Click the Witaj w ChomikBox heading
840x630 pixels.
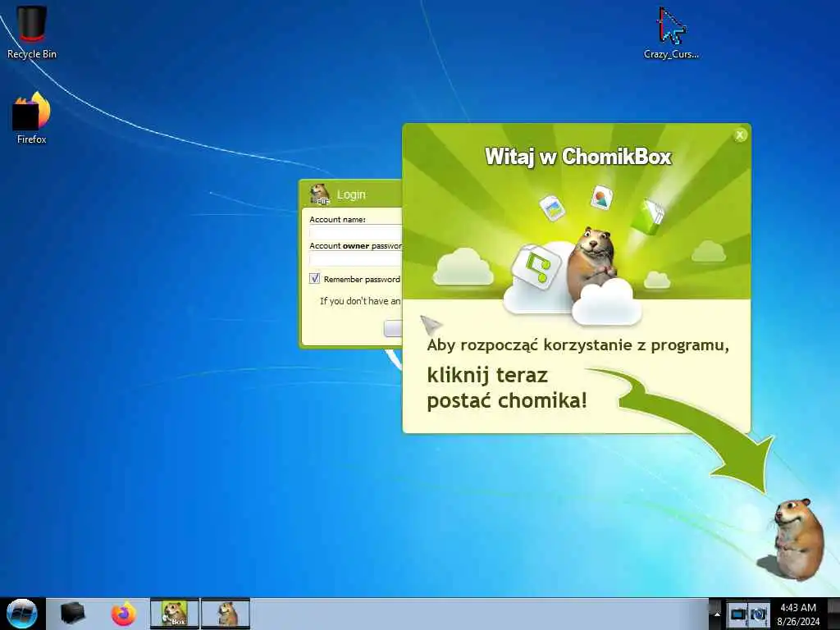578,157
